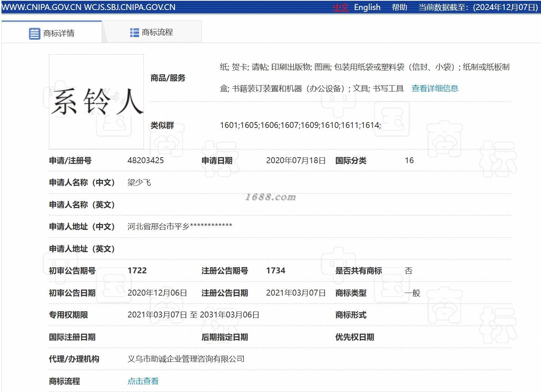This screenshot has width=541, height=392.
Task: Click the applicant name 梁少飞
Action: (x=139, y=182)
